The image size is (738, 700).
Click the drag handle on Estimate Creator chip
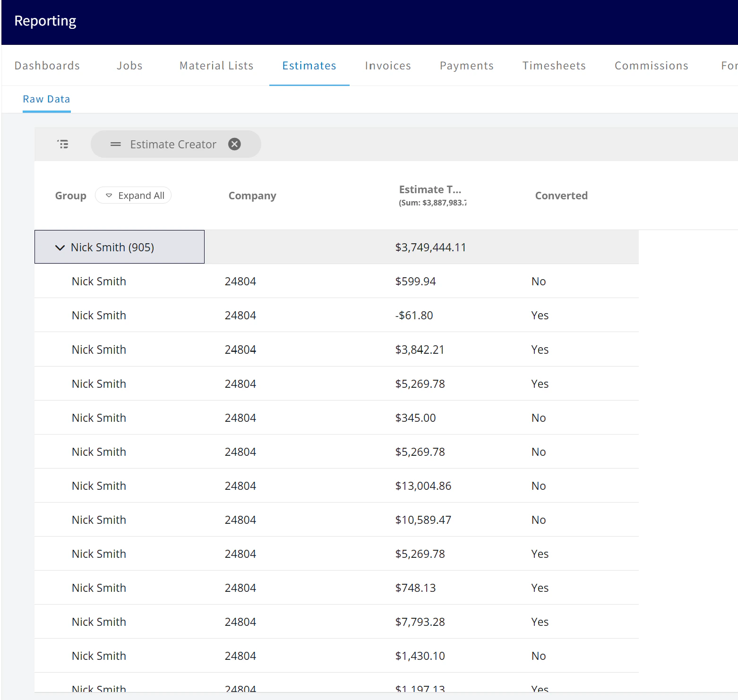point(116,144)
